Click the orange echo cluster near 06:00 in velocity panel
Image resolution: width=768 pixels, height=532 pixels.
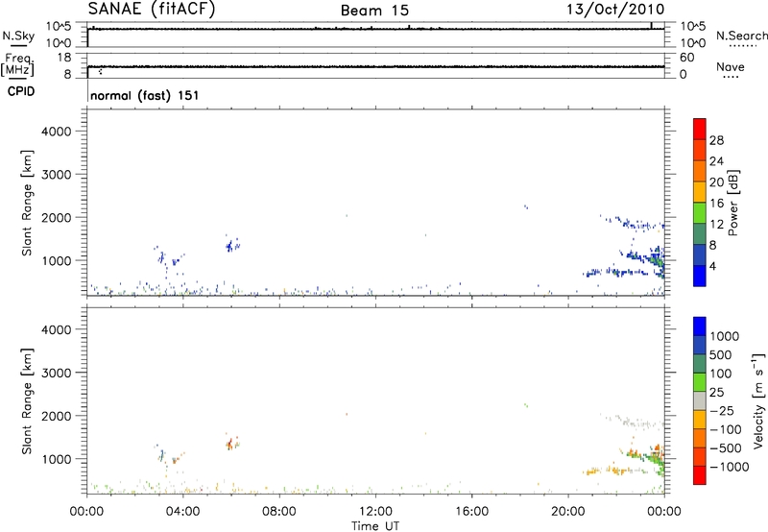point(231,444)
